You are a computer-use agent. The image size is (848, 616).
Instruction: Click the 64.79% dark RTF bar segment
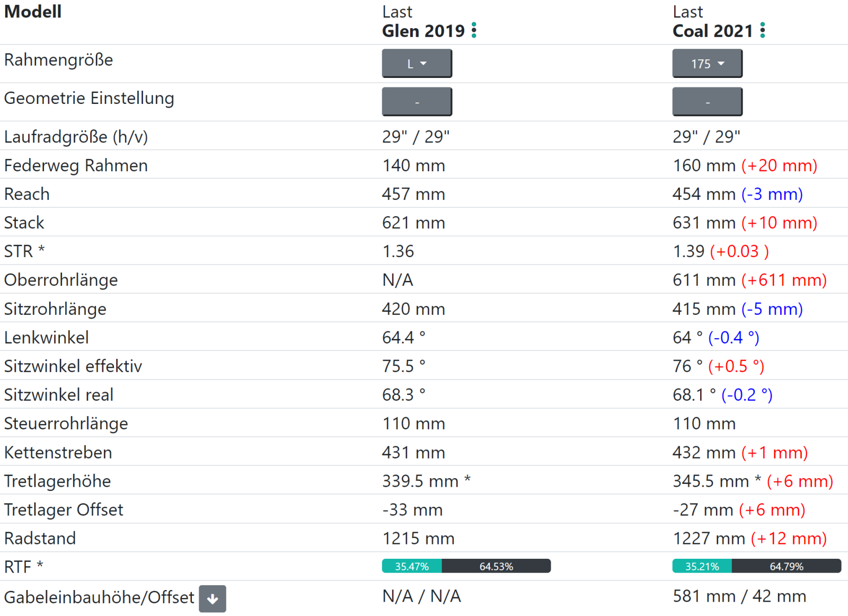click(x=787, y=566)
